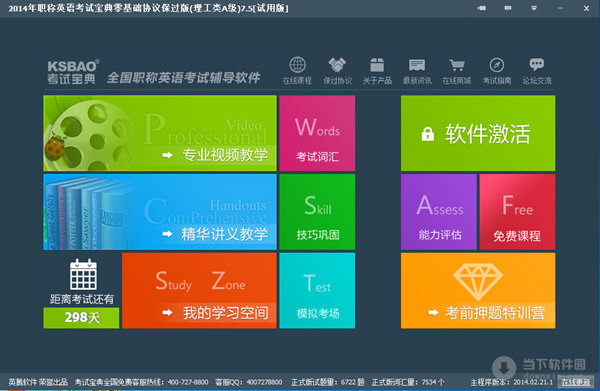
Task: Open the Assess 能力评估 tile
Action: [439, 212]
